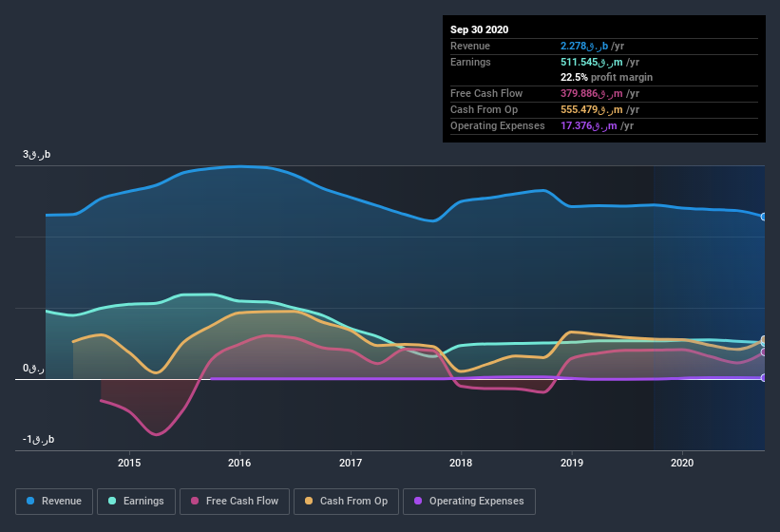Click the 0 y-axis label
Image resolution: width=780 pixels, height=532 pixels.
(33, 369)
